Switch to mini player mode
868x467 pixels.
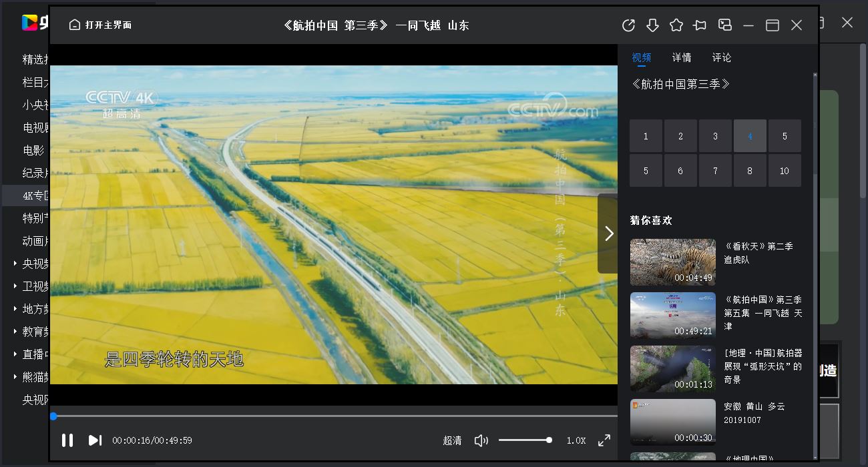pos(724,25)
